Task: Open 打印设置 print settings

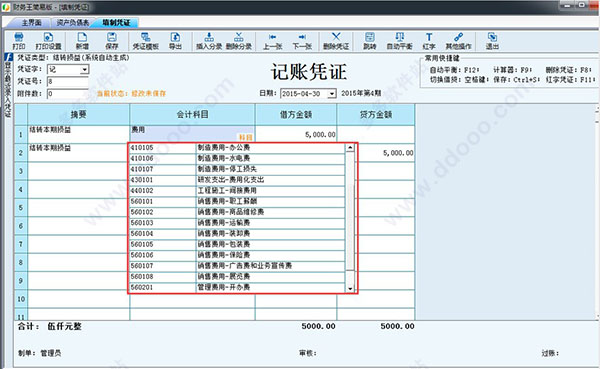Action: tap(48, 41)
